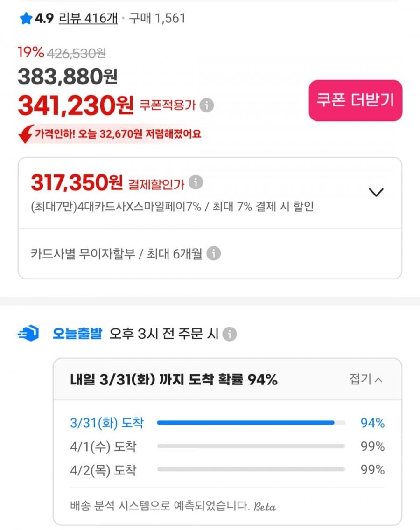Tap the 카드사별 무이자할부 row text
The width and height of the screenshot is (420, 530).
116,254
